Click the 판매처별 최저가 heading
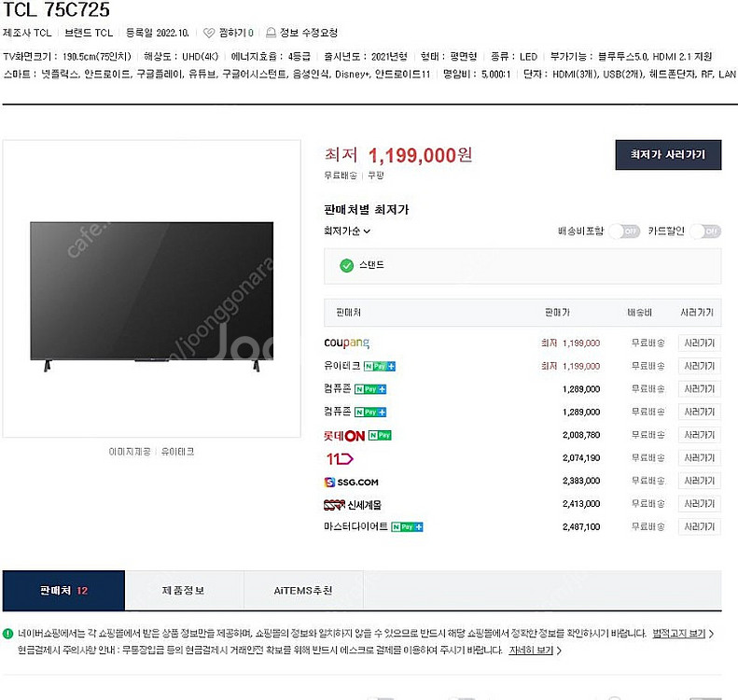 tap(366, 210)
